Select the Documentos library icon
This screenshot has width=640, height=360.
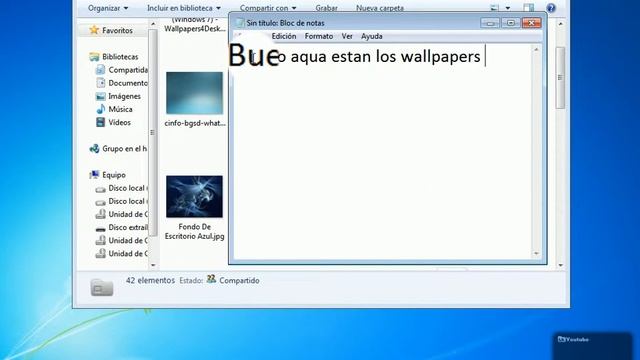(100, 83)
